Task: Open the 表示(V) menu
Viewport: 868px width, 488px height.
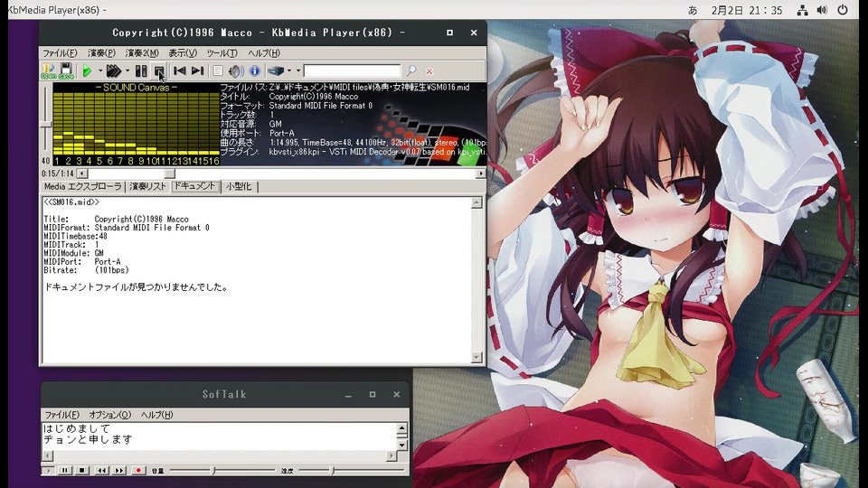Action: tap(183, 53)
